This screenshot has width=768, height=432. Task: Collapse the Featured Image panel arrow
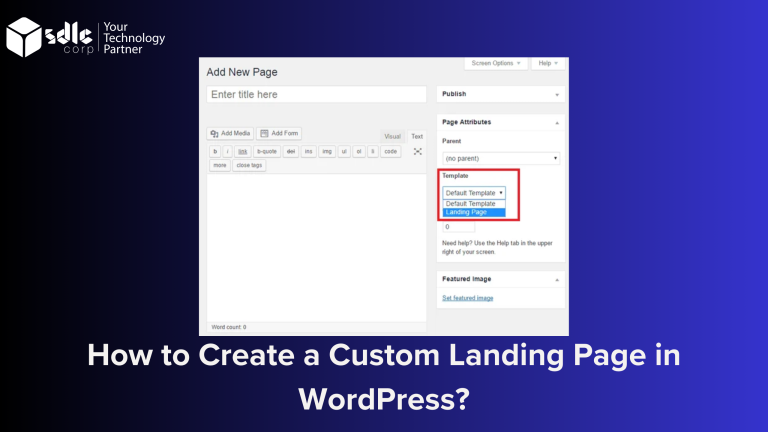557,280
